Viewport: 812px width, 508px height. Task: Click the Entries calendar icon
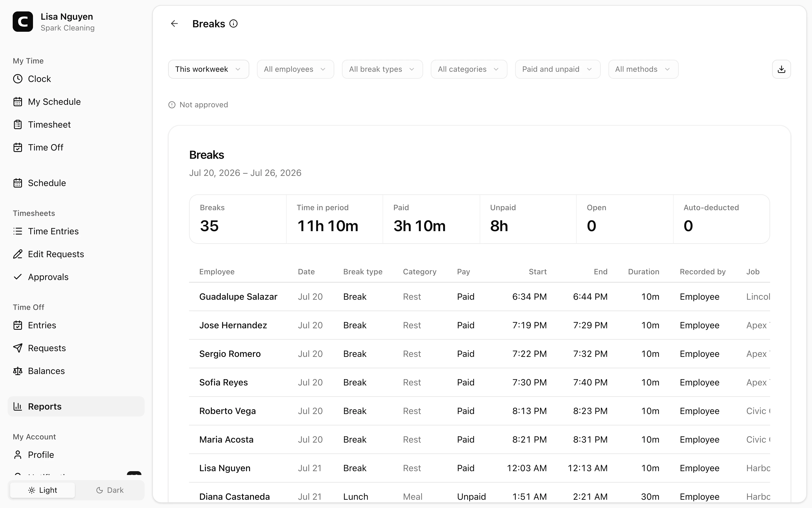click(18, 326)
